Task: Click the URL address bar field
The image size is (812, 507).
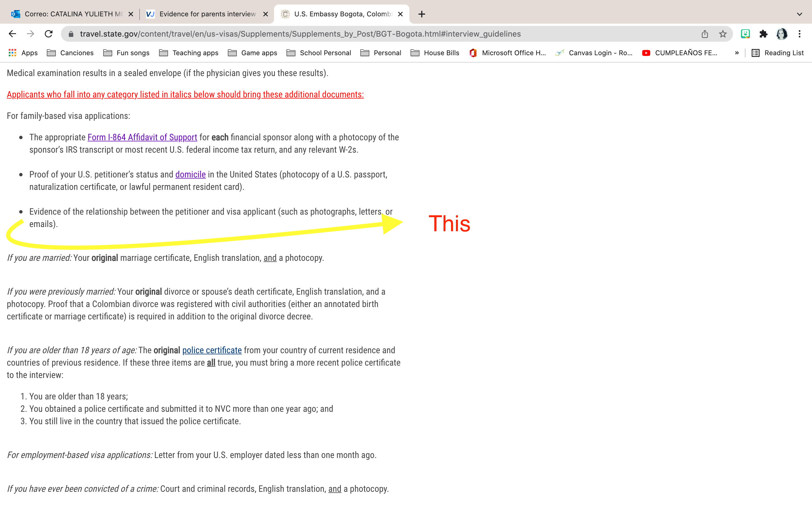Action: [386, 34]
